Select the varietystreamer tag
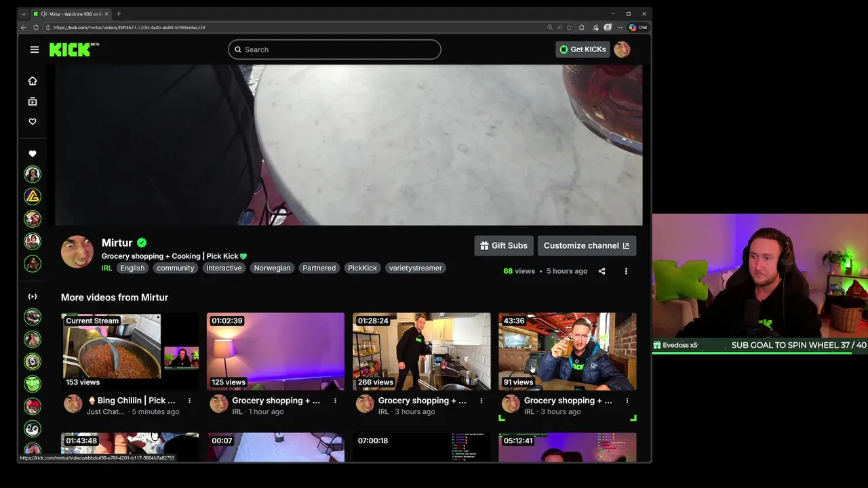 [x=415, y=268]
